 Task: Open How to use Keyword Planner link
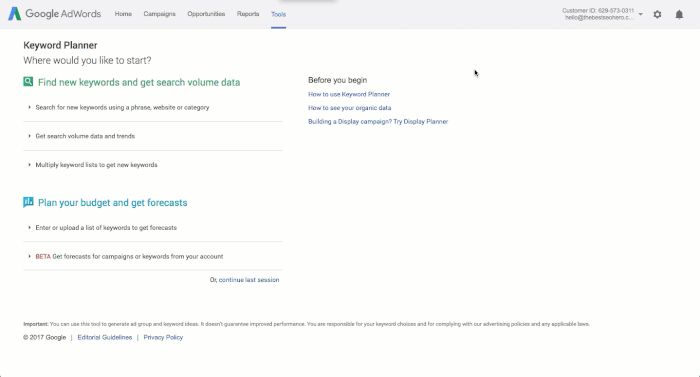click(349, 94)
